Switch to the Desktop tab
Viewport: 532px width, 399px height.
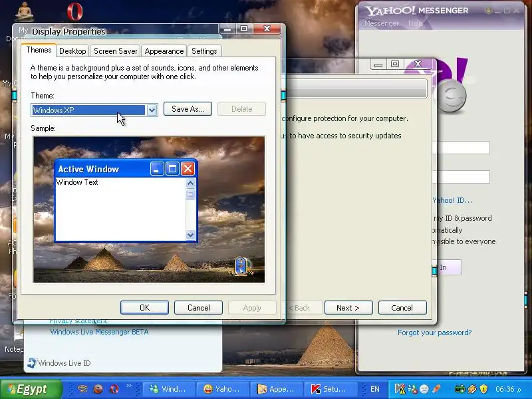(x=72, y=51)
